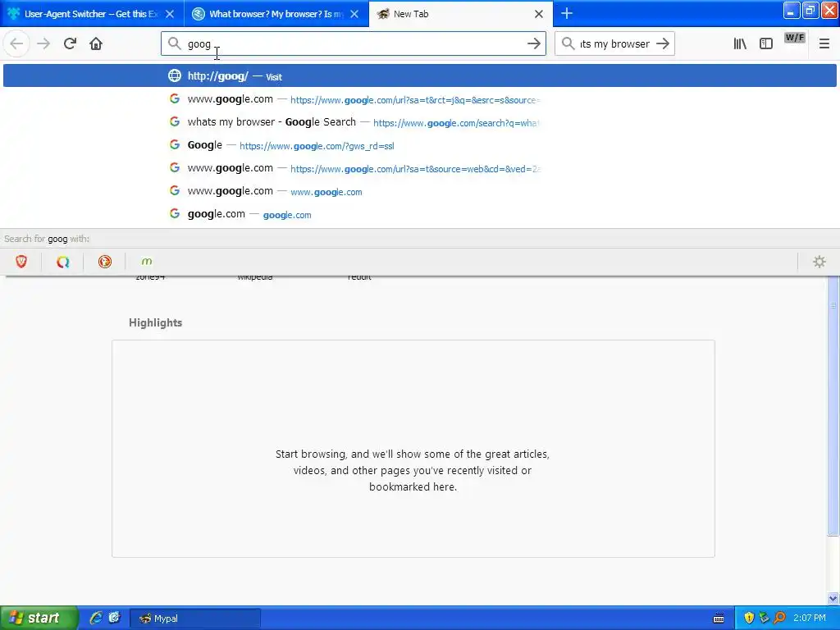Click the globe icon beside http://goog/
This screenshot has width=840, height=630.
[x=175, y=75]
